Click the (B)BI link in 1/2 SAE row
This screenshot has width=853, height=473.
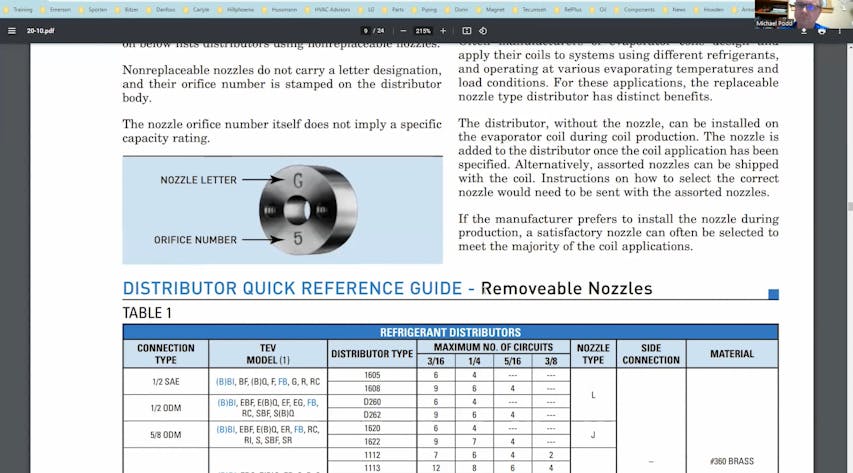227,382
